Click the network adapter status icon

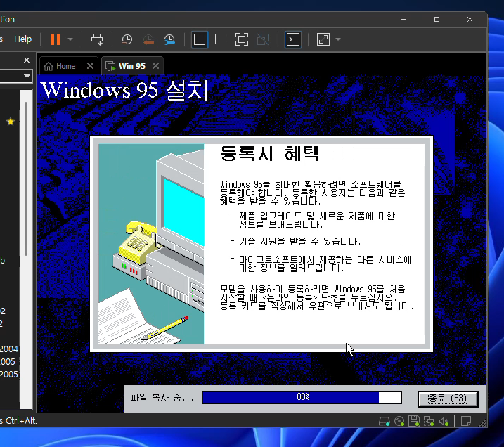click(429, 421)
